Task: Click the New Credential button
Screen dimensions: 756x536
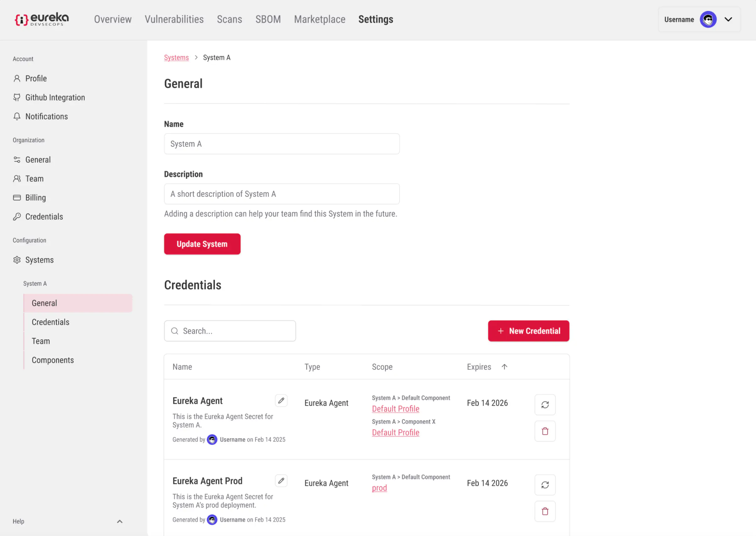Action: click(528, 331)
